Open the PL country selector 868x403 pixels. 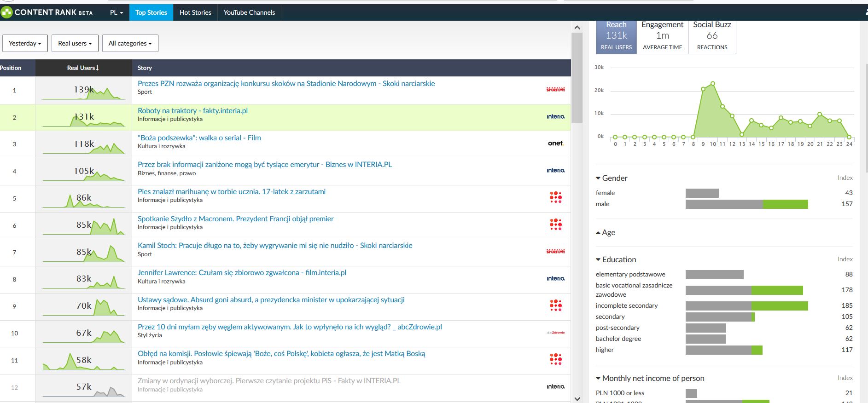(x=117, y=12)
